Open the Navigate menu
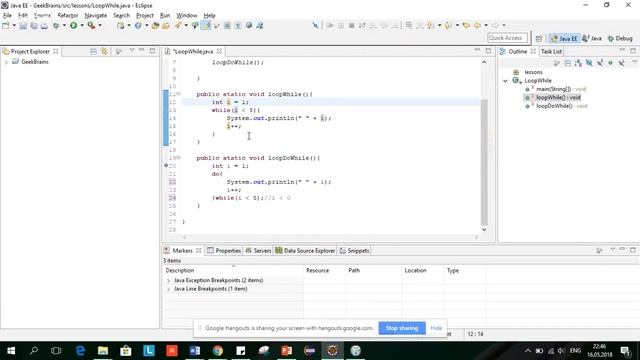Image resolution: width=640 pixels, height=360 pixels. pos(96,16)
